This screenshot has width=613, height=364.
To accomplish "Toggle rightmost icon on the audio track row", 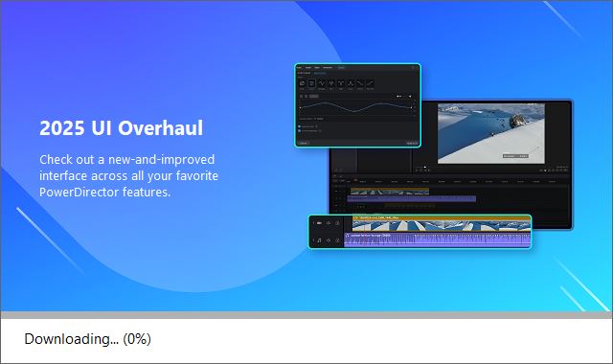I will [337, 240].
